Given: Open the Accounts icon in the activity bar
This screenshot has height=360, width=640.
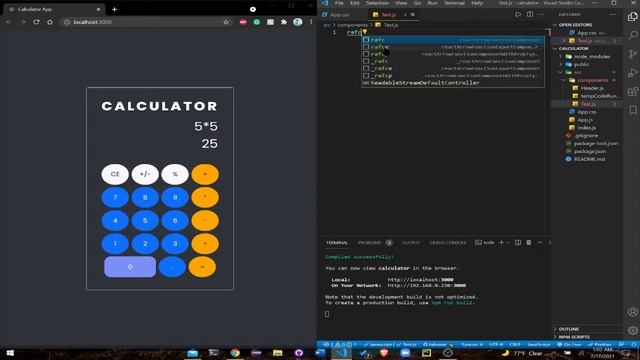Looking at the screenshot, I should (633, 312).
